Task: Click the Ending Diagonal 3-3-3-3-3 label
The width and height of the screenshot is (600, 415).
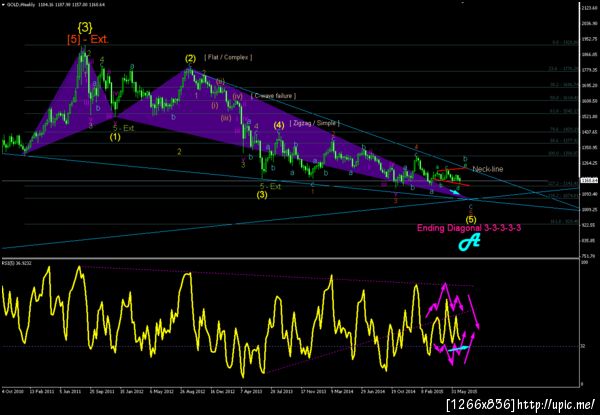Action: (x=469, y=228)
